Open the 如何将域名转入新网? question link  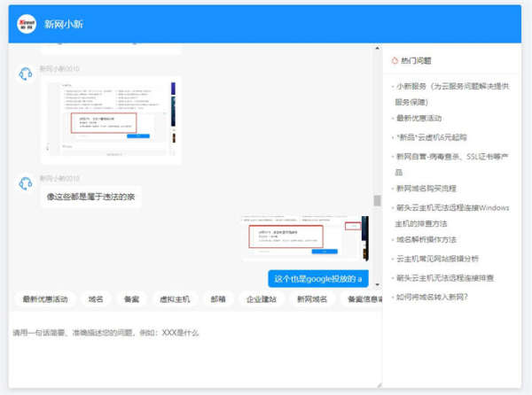click(x=432, y=297)
